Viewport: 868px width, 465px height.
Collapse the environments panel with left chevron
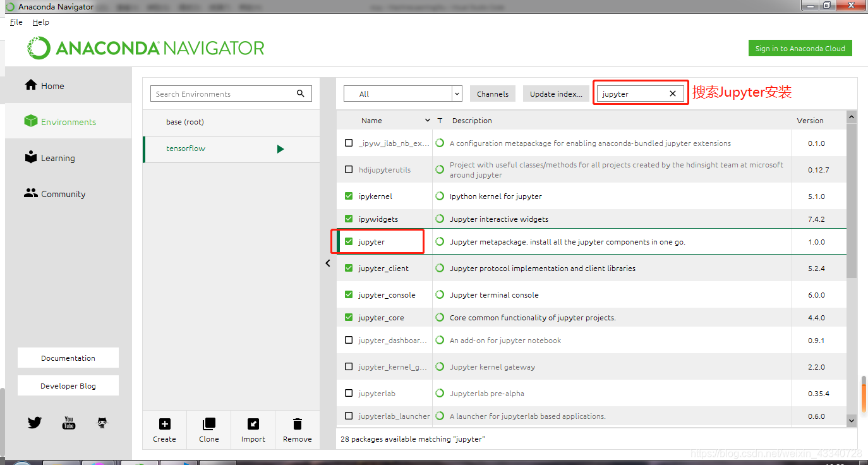tap(328, 263)
